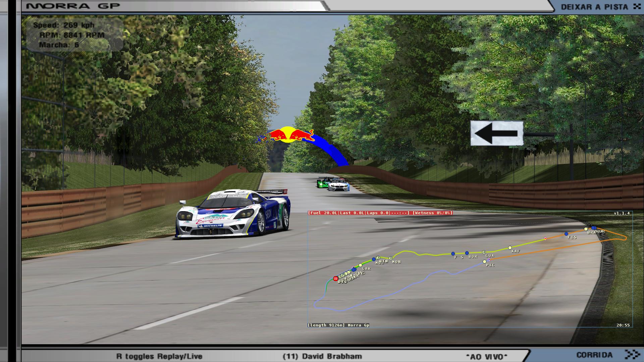Click the PIC driver dot on track map

484,261
